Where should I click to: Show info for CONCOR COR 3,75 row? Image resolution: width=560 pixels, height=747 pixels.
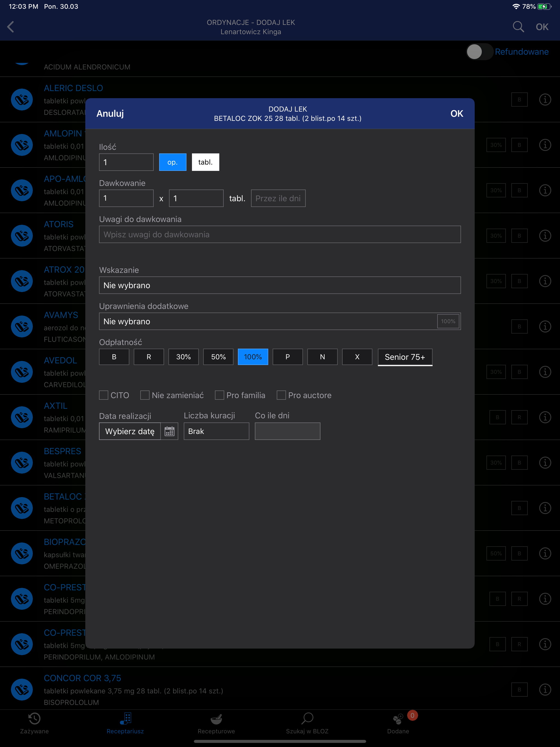(545, 690)
